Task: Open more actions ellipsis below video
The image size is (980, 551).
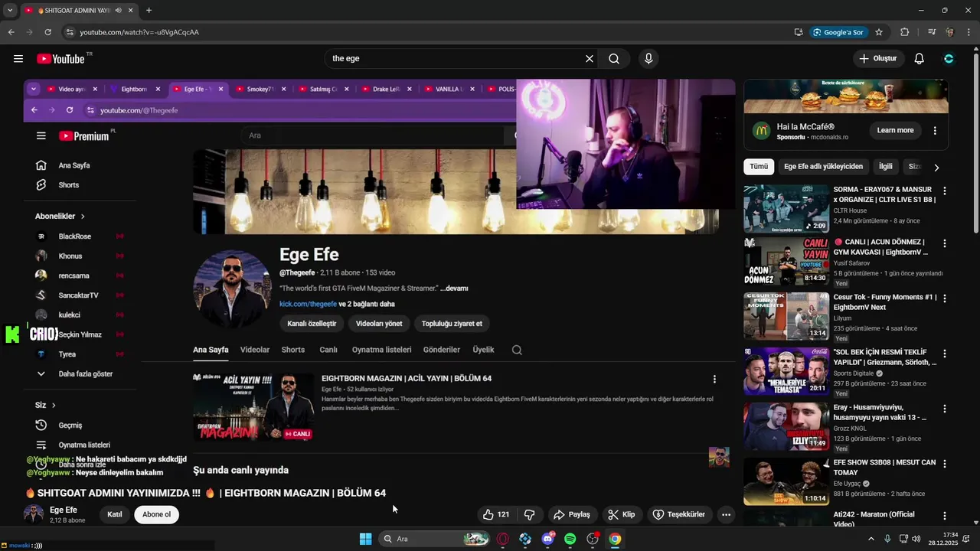Action: [x=726, y=514]
